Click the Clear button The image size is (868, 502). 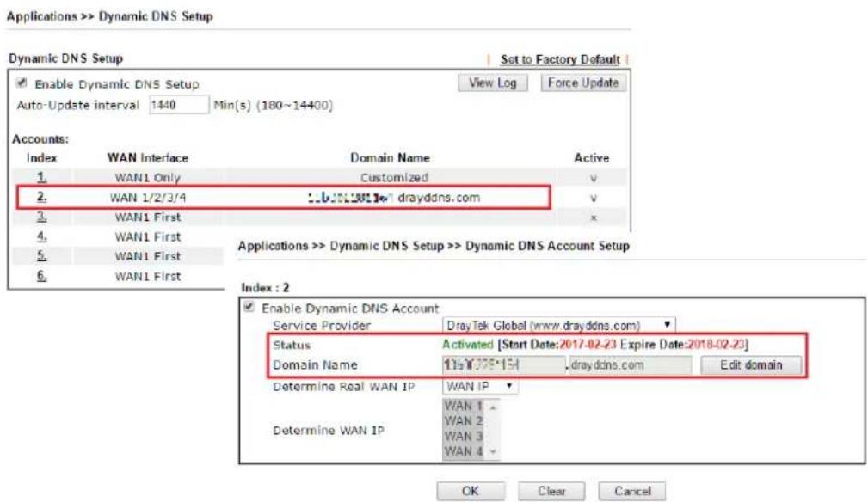point(551,491)
